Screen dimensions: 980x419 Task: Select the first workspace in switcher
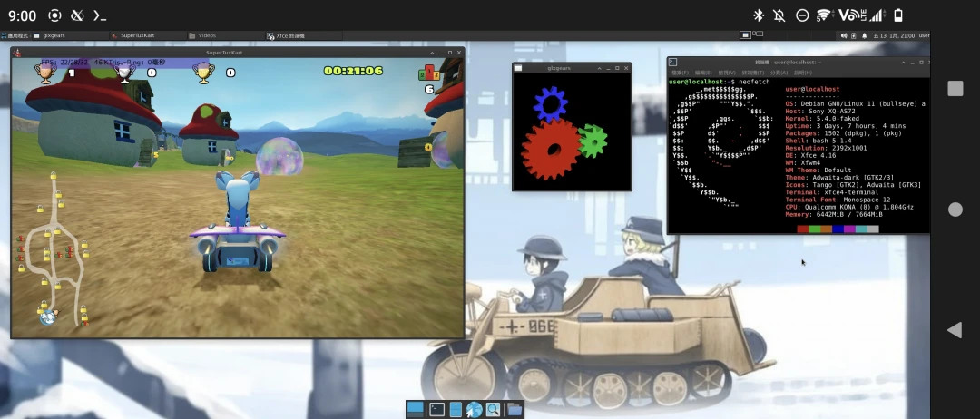coord(746,35)
